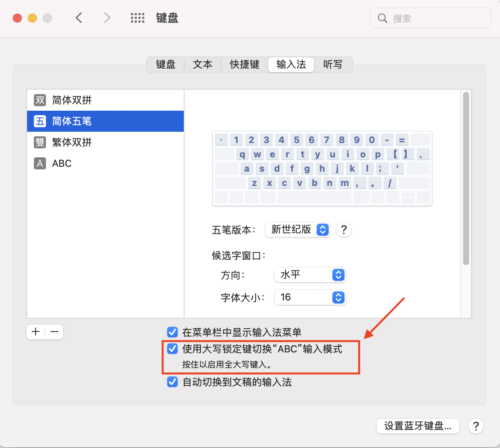Click the A icon for ABC input
Viewport: 500px width, 448px height.
click(39, 163)
